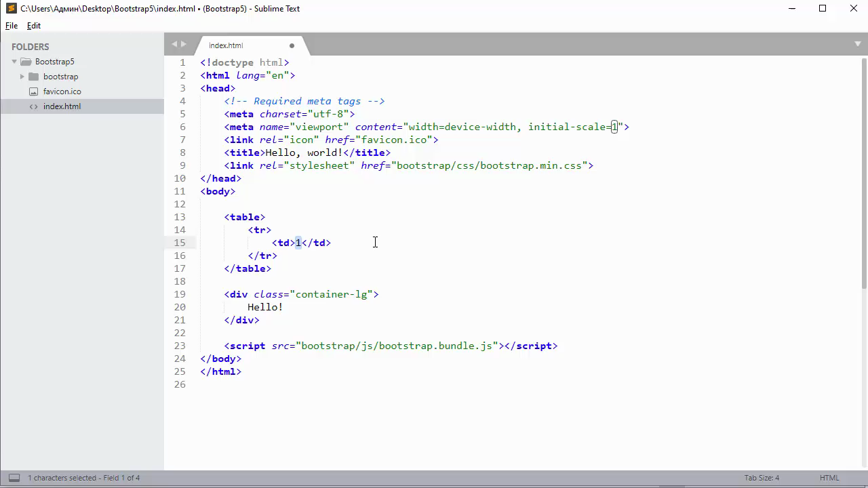
Task: Collapse the Bootstrap5 folder triangle
Action: (14, 62)
